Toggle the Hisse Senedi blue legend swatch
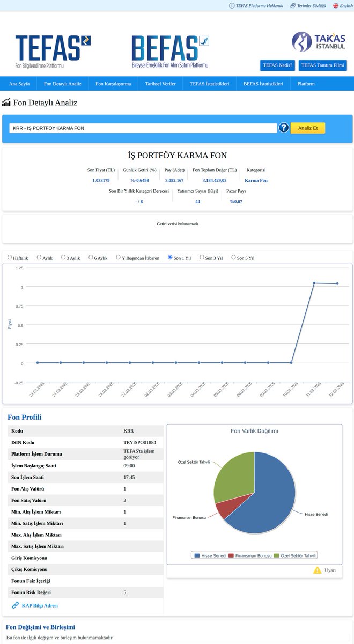Viewport: 354px width, 644px height. pos(197,555)
